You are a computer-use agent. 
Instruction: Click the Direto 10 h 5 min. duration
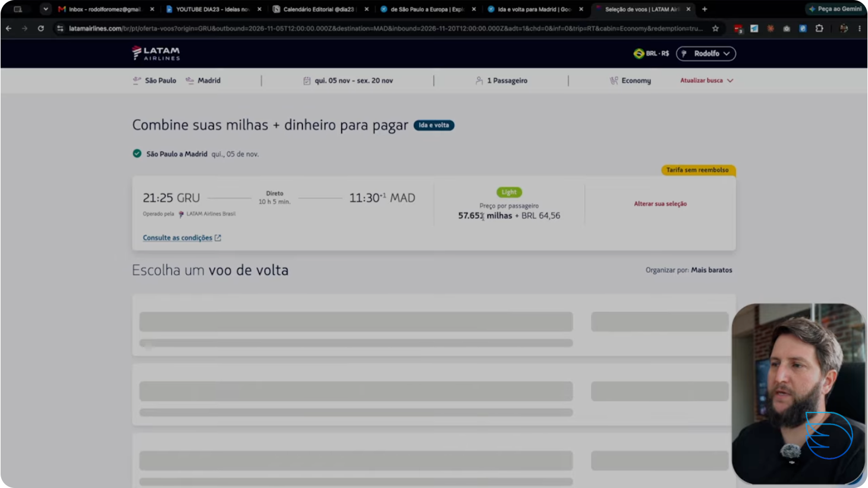click(275, 198)
